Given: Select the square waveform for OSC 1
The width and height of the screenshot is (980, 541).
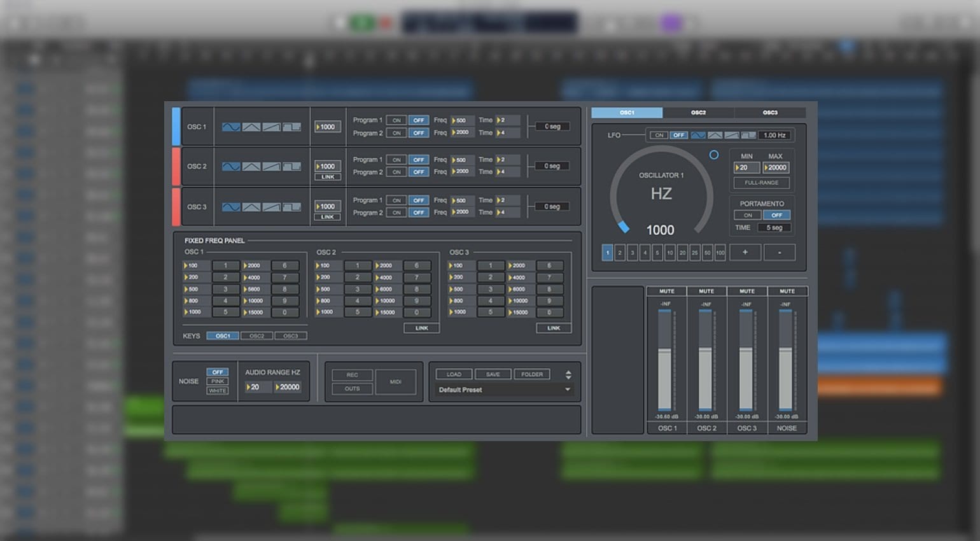Looking at the screenshot, I should (x=291, y=127).
